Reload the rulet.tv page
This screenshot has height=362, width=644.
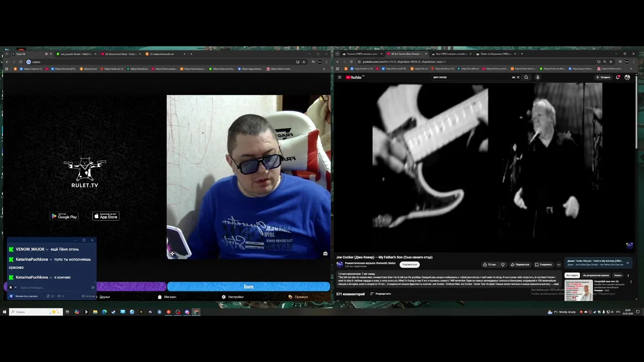[x=20, y=62]
